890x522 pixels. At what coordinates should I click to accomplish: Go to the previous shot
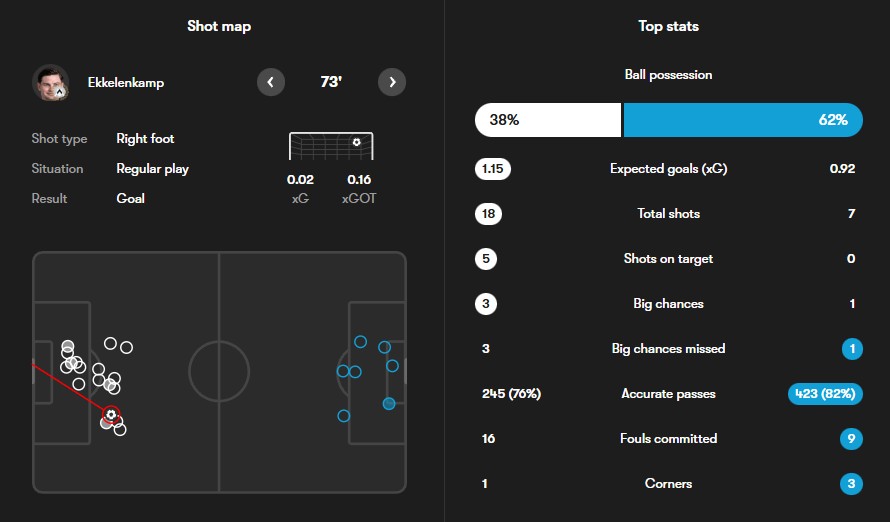(x=271, y=82)
